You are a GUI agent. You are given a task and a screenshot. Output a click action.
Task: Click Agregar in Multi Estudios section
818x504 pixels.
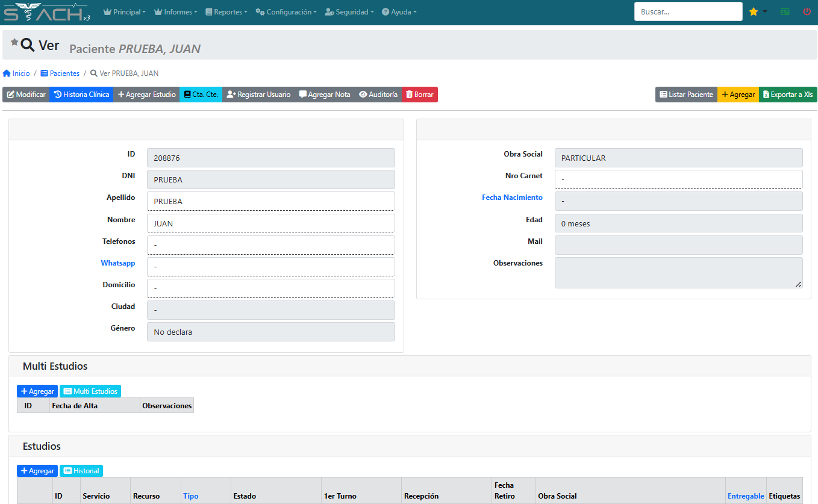click(37, 391)
